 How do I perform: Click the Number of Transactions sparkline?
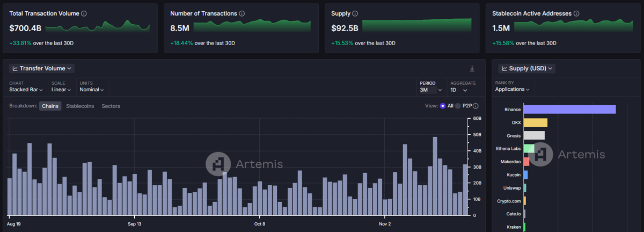click(252, 25)
